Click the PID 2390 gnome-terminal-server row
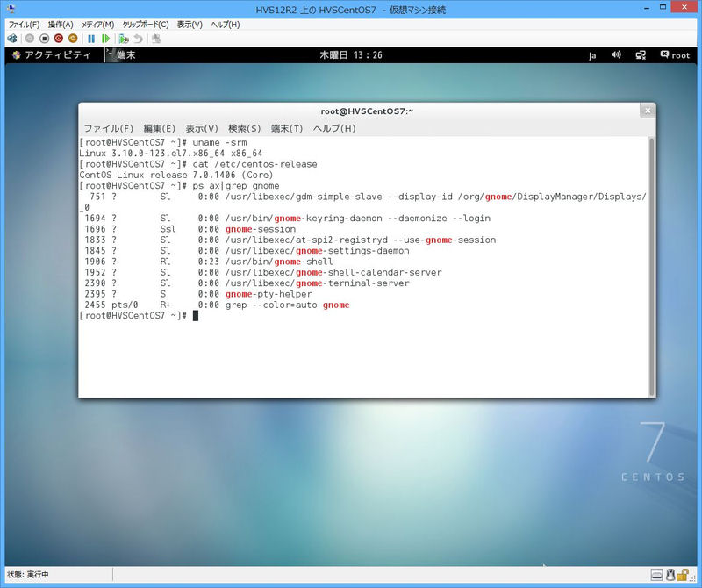 [x=247, y=283]
